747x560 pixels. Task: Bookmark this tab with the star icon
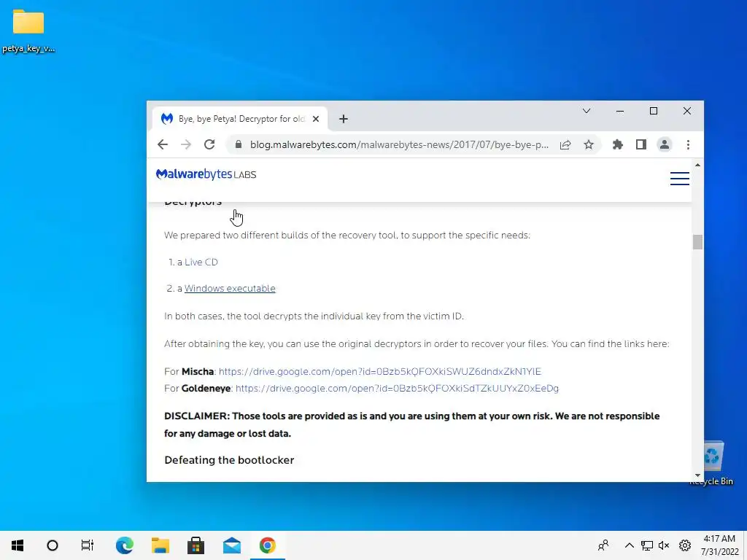589,144
